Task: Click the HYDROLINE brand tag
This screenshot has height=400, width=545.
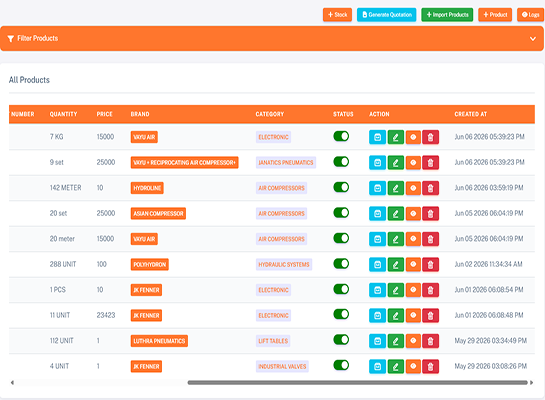Action: point(147,188)
